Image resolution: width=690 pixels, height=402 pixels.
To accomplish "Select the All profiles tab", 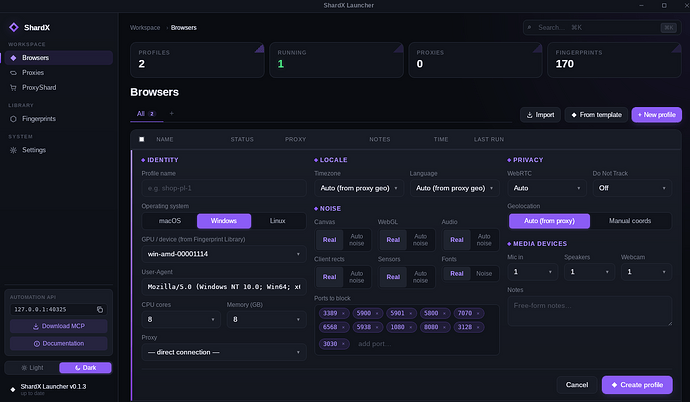I will pos(147,113).
